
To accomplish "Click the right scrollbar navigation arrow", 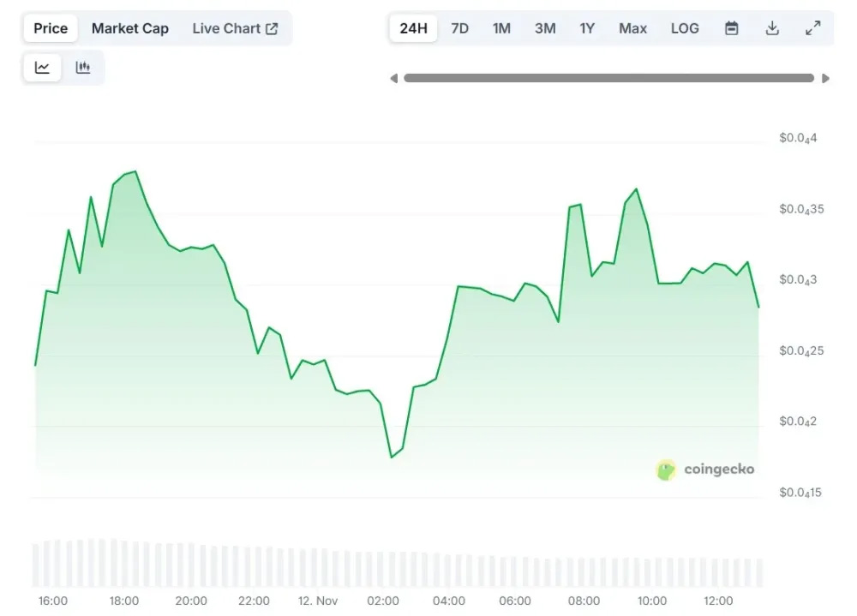I will 826,78.
